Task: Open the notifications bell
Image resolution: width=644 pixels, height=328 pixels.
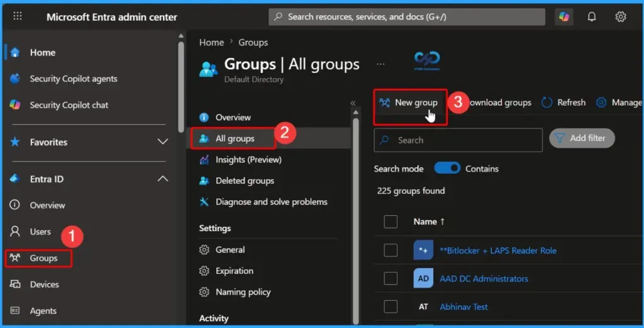Action: [591, 16]
